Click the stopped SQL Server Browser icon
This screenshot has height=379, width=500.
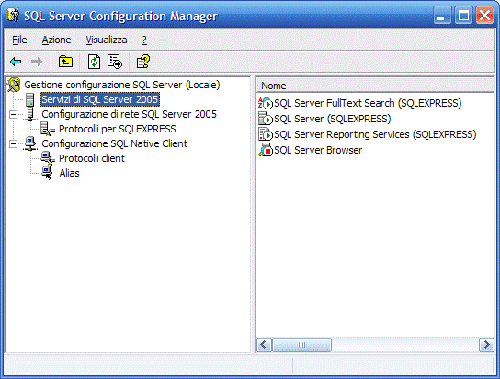point(266,150)
